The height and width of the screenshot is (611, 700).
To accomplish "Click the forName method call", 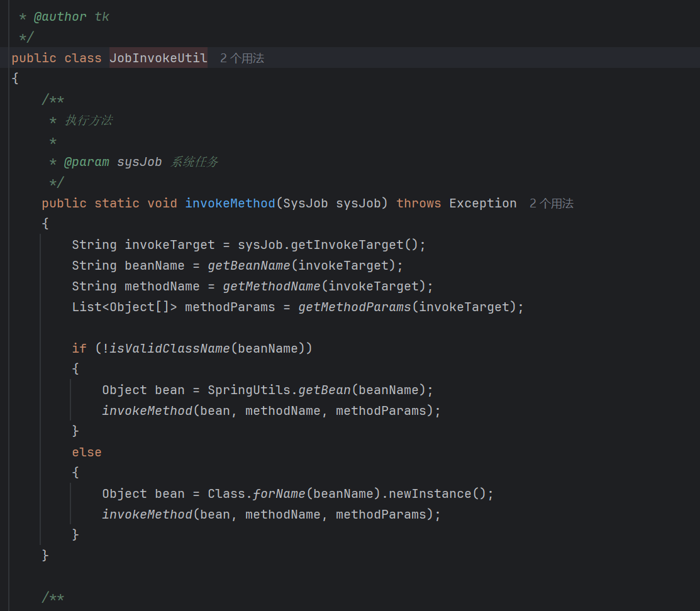I will pos(279,494).
